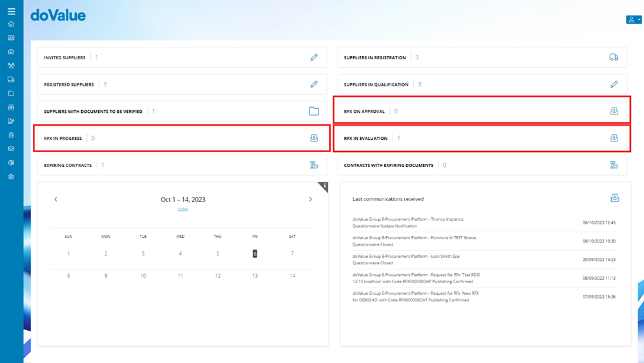Viewport: 644px width, 363px height.
Task: Open the envelope messages sidebar icon
Action: 11,149
